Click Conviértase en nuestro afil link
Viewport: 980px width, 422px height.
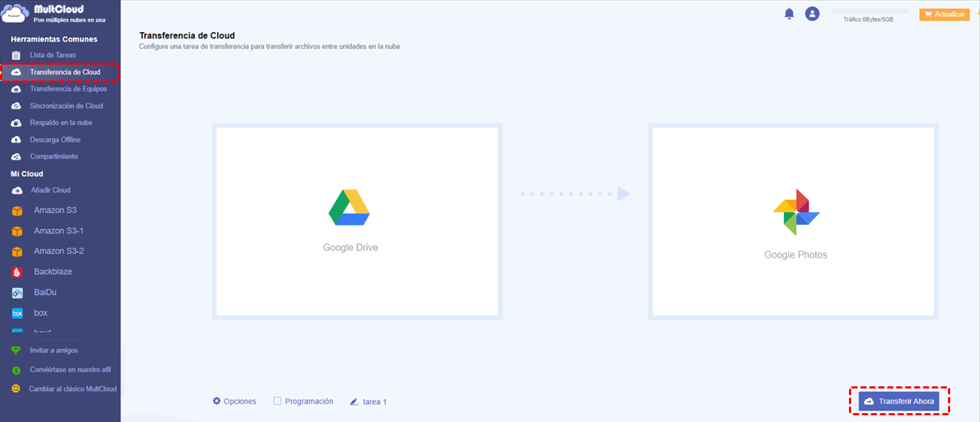click(x=71, y=370)
